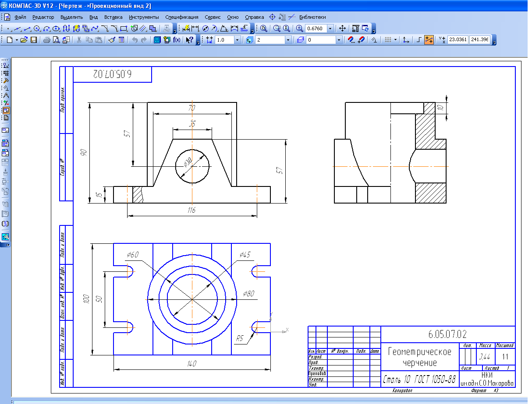Select the Circle drawing tool

37,29
